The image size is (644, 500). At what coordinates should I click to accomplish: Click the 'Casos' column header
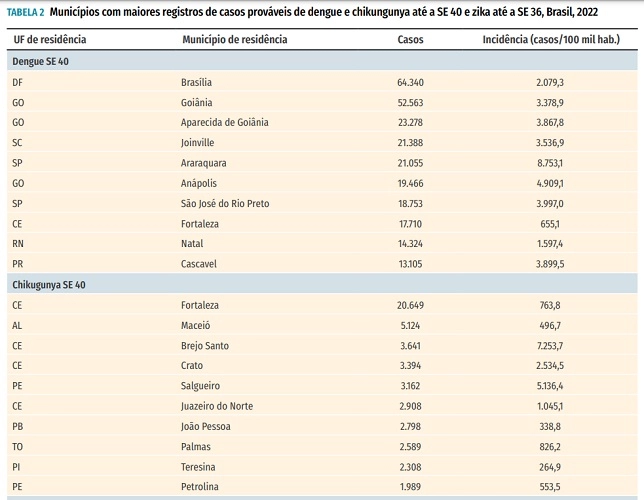coord(410,40)
